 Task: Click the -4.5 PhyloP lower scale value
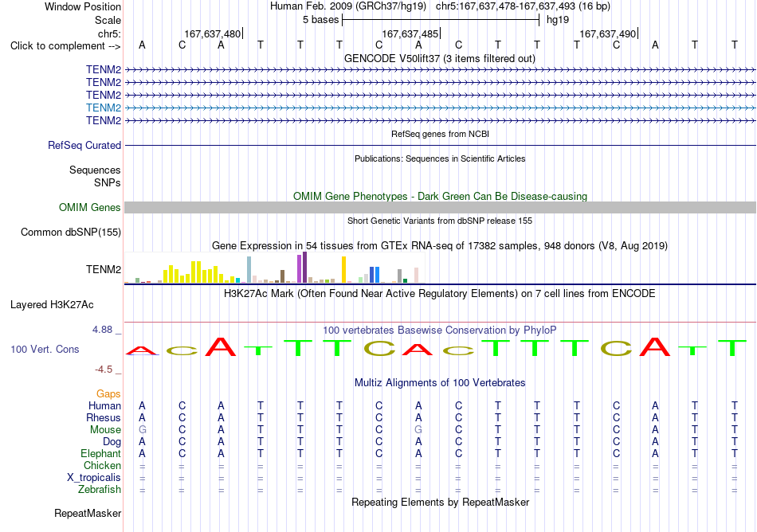click(x=104, y=370)
